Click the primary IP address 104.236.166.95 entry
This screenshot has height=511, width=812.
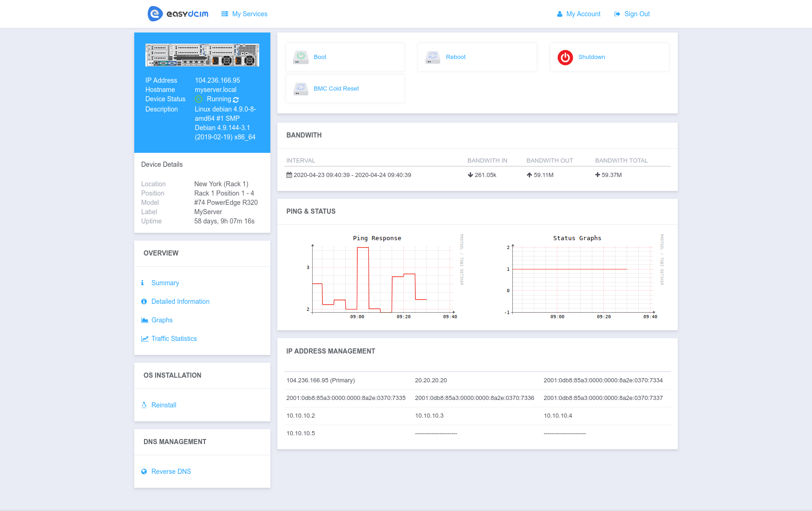tap(320, 380)
